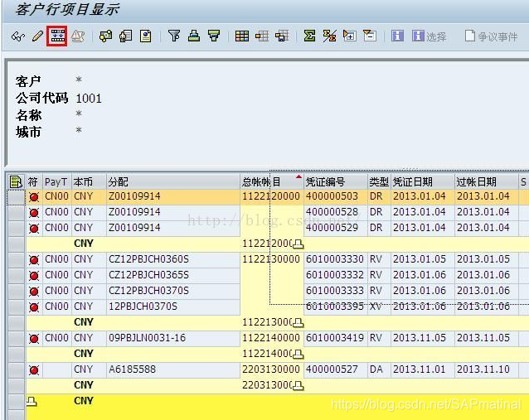Collapse the 22031300 subtotal row icon
The height and width of the screenshot is (420, 529).
point(298,385)
